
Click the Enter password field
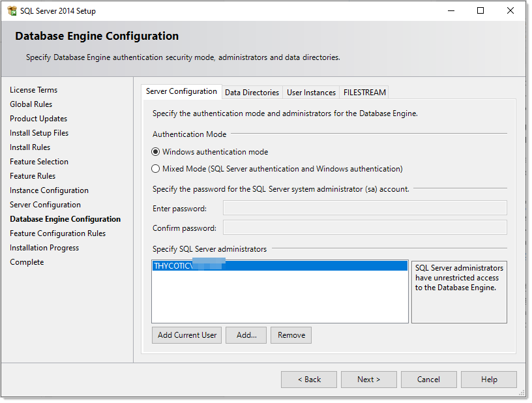364,208
